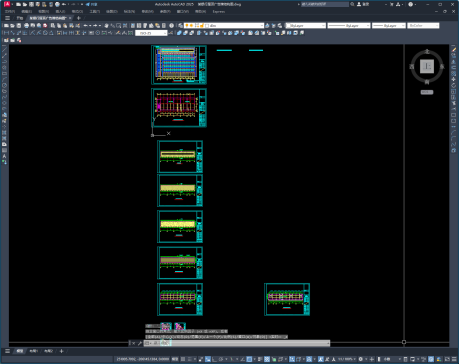Open the linetype ByLayer dropdown
Image resolution: width=459 pixels, height=364 pixels.
(349, 26)
